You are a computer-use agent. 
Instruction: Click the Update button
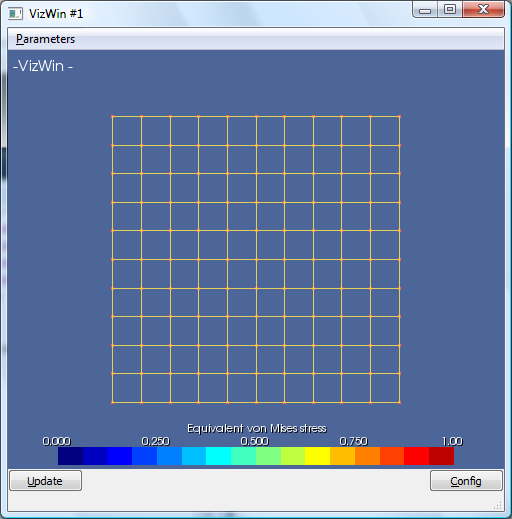coord(45,481)
